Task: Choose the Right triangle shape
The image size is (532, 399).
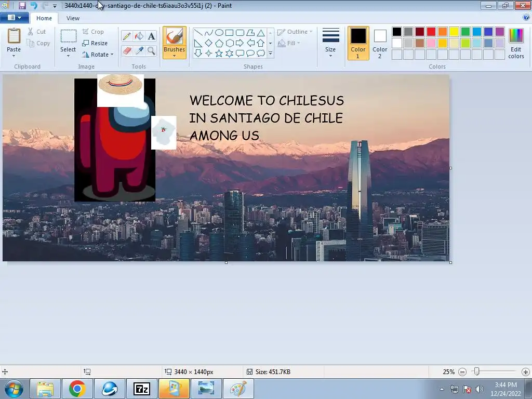Action: click(x=198, y=43)
